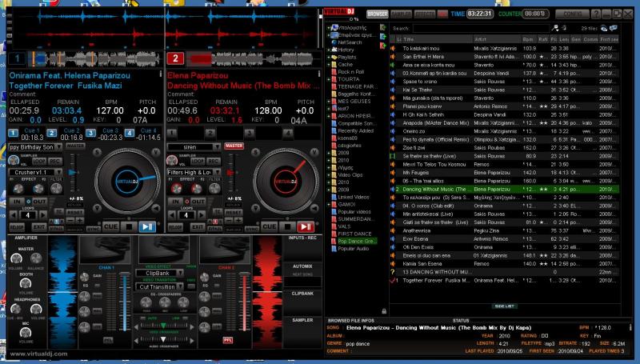Toggle red MASTER button on deck 2
Screen dimensions: 640x364
pyautogui.click(x=234, y=146)
